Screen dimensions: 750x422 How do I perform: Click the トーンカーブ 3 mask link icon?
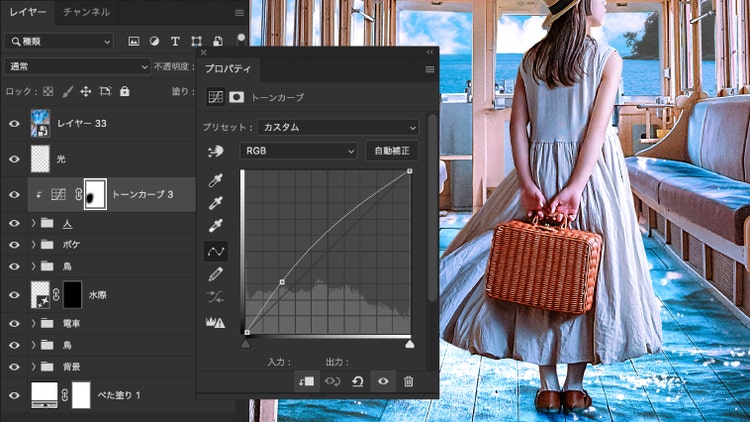(x=78, y=195)
